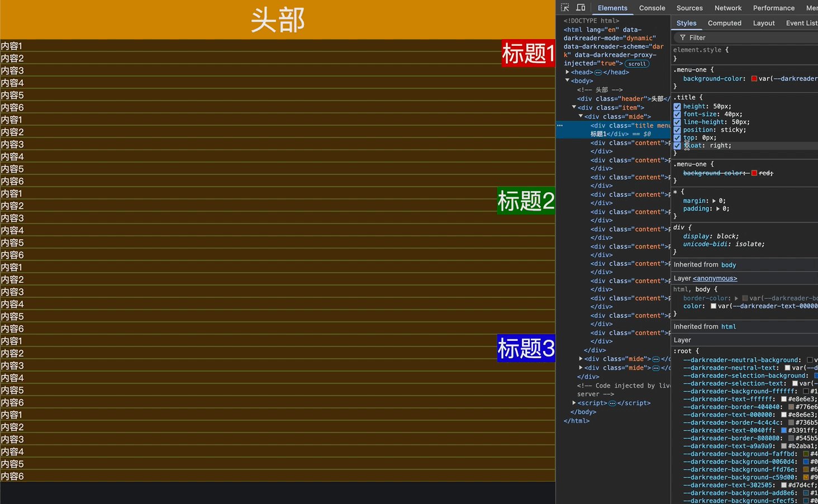Screen dimensions: 818x504
Task: Toggle off the float: right declaration
Action: pos(677,146)
